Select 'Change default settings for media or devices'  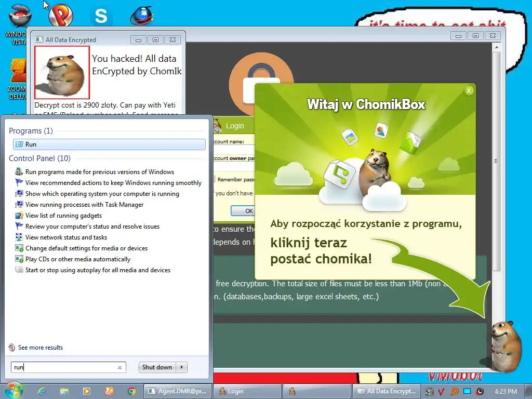pyautogui.click(x=86, y=248)
